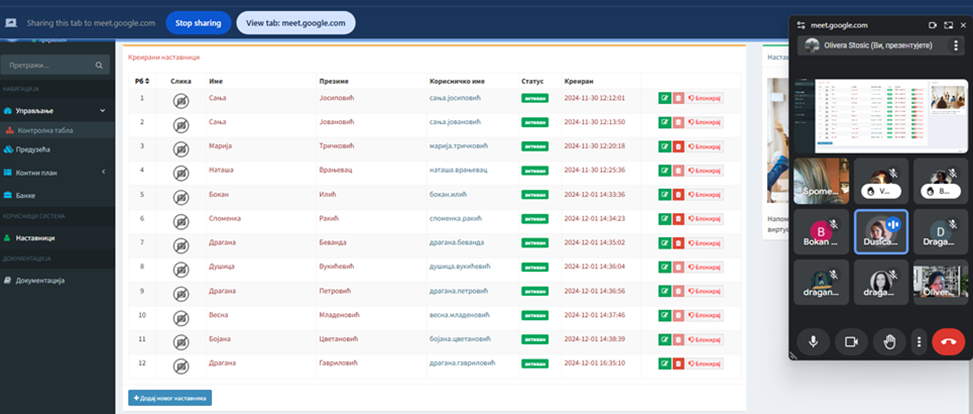Toggle the microphone in the Meet controls

tap(813, 342)
